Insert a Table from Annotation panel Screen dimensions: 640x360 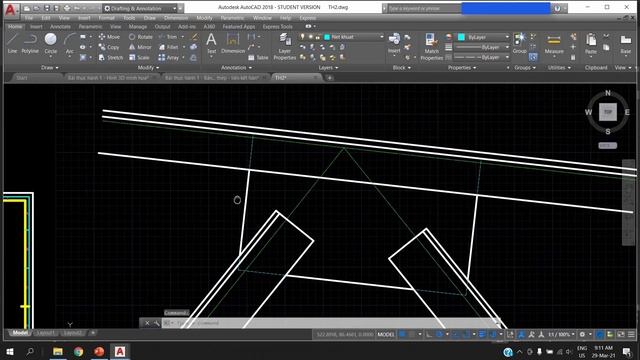point(258,58)
